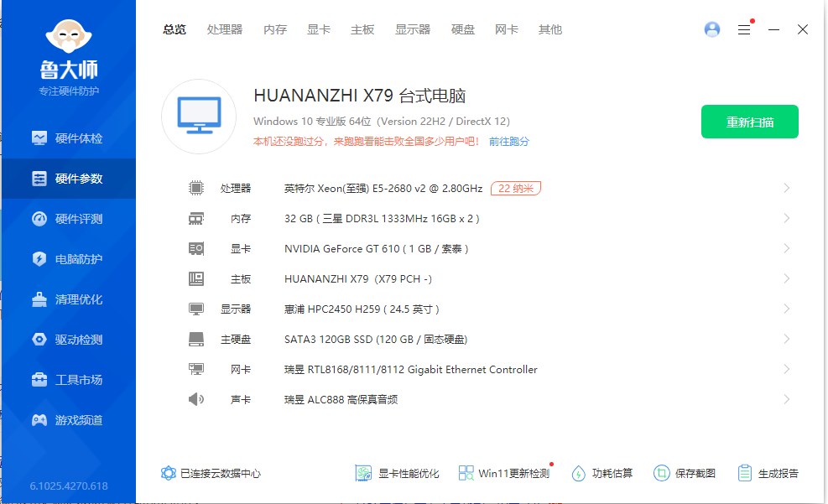Expand the 网卡 row chevron
Viewport: 828px width, 504px height.
786,370
